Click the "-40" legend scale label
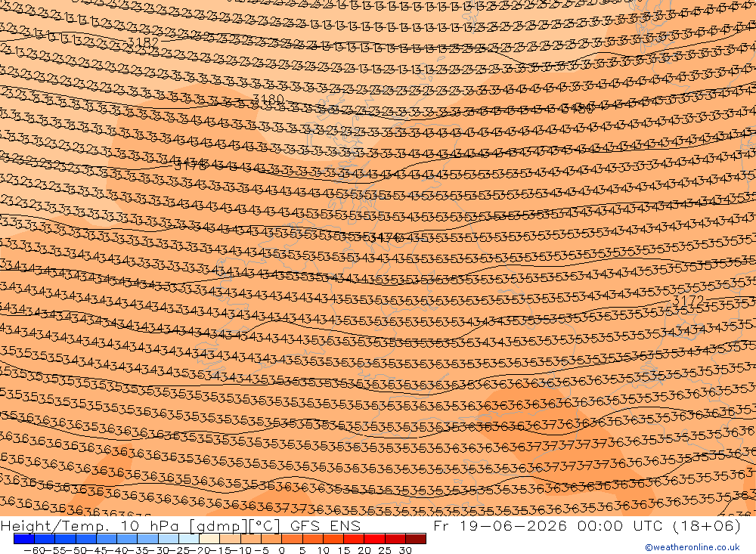Screen dimensions: 756x554 pos(116,550)
